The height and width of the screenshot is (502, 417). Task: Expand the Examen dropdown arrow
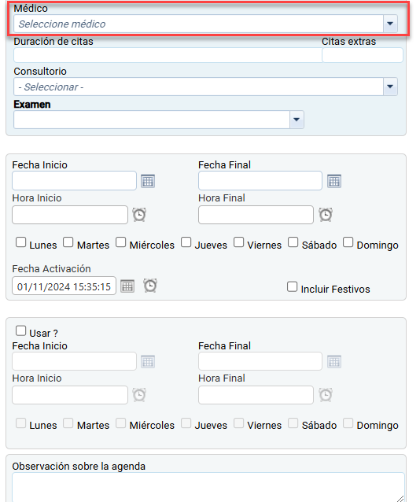pos(296,119)
